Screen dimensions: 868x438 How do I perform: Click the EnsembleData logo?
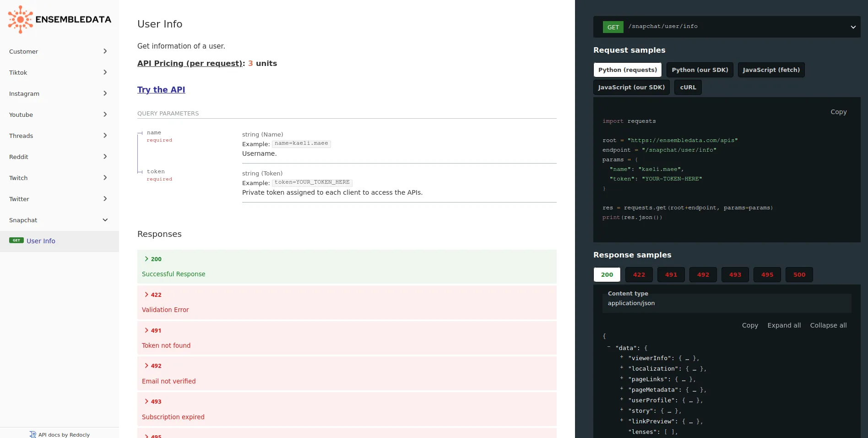[60, 20]
